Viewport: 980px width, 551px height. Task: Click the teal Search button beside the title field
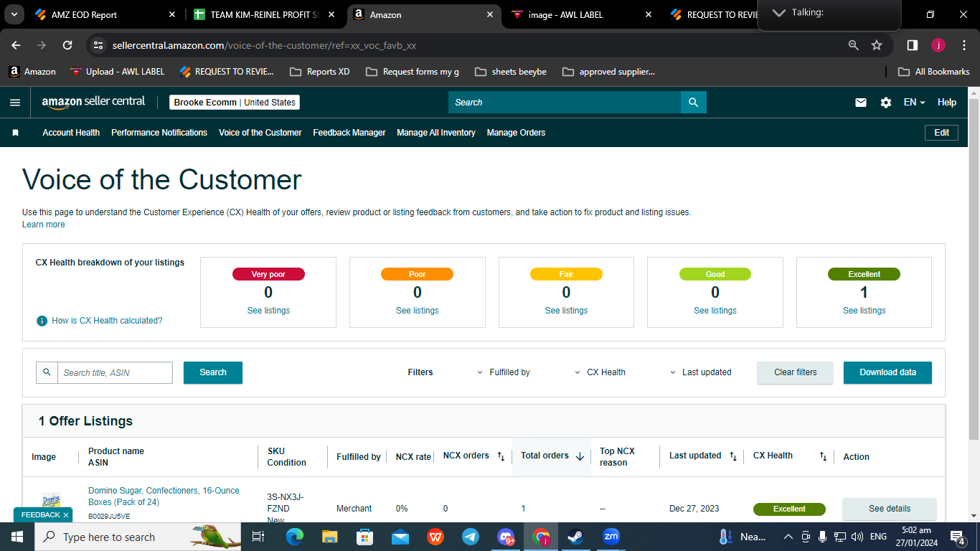(x=213, y=372)
